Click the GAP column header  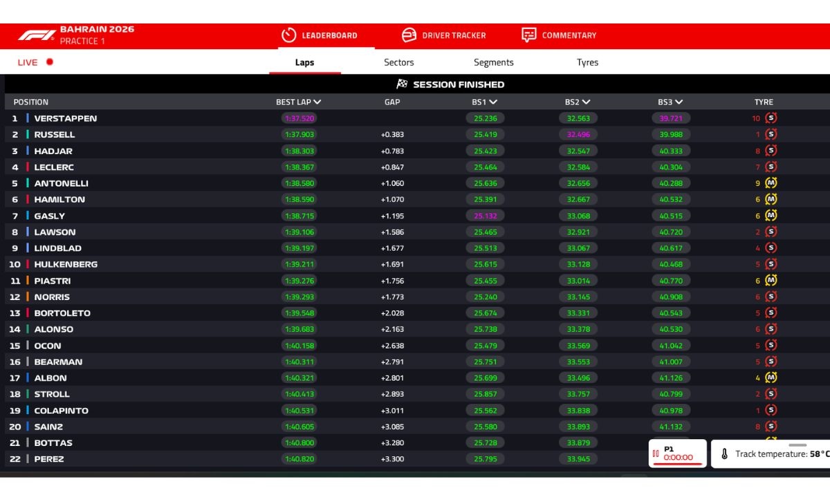[x=392, y=102]
